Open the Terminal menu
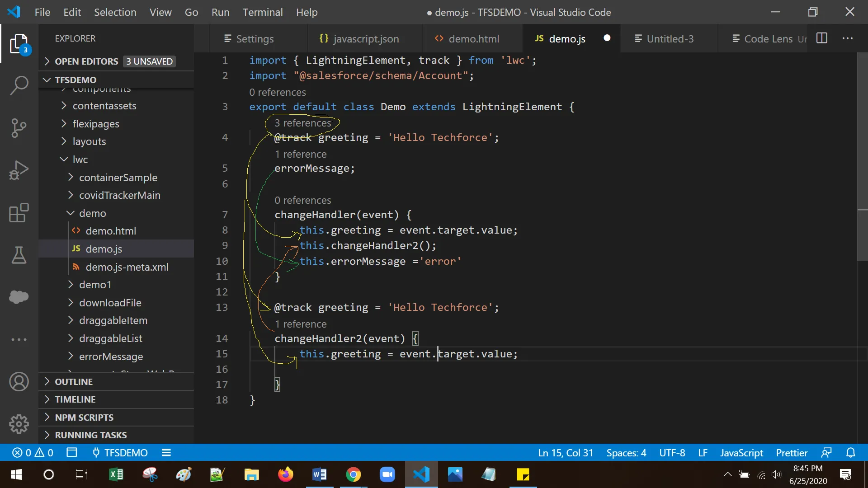Image resolution: width=868 pixels, height=488 pixels. pos(263,12)
